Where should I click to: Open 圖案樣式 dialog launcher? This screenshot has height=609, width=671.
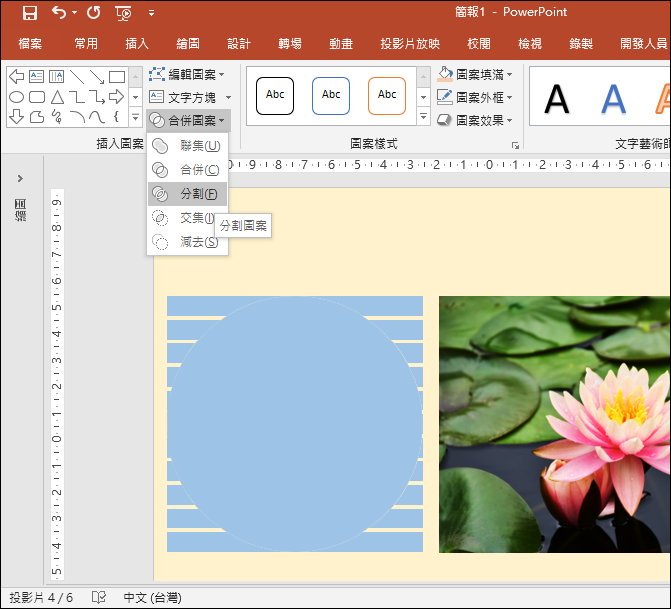[x=515, y=146]
